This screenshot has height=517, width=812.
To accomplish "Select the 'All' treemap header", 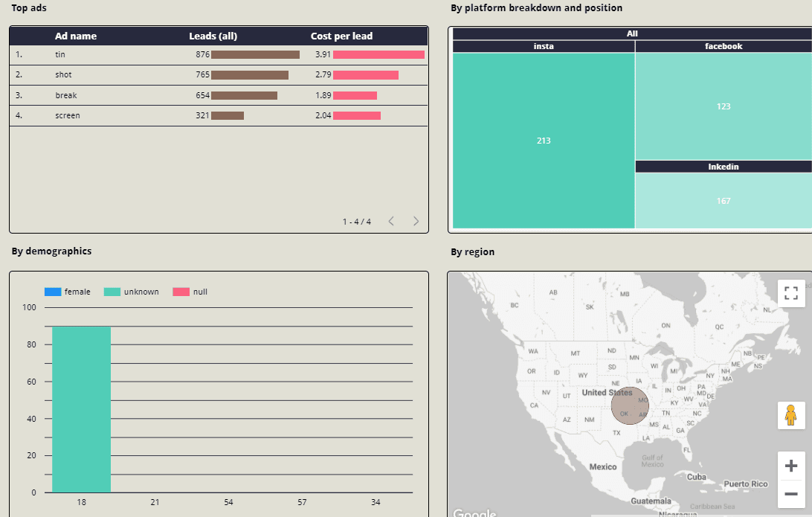I will [632, 33].
